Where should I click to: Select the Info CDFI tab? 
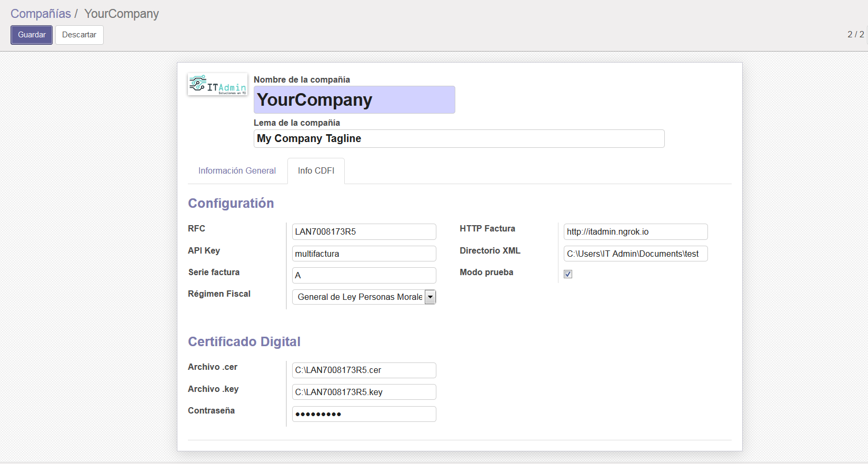[316, 171]
